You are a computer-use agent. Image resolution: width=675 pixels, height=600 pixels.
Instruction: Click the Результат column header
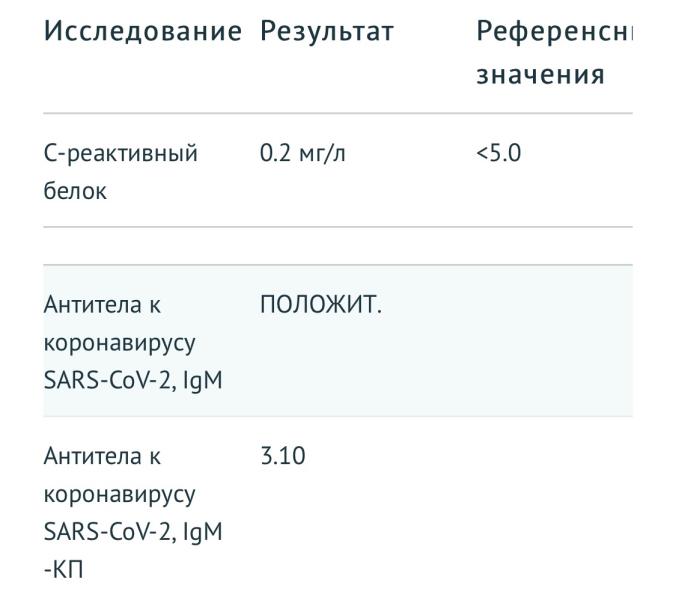[x=326, y=32]
